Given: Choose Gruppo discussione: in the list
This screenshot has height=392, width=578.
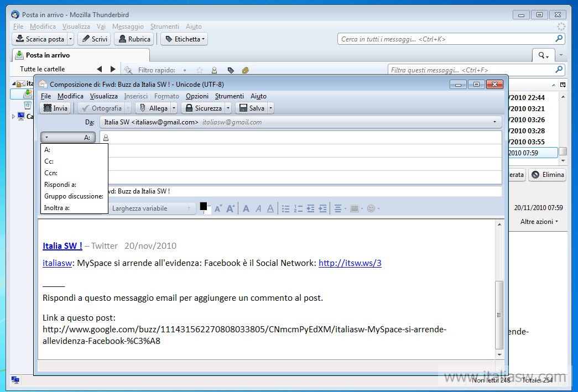Looking at the screenshot, I should click(74, 196).
